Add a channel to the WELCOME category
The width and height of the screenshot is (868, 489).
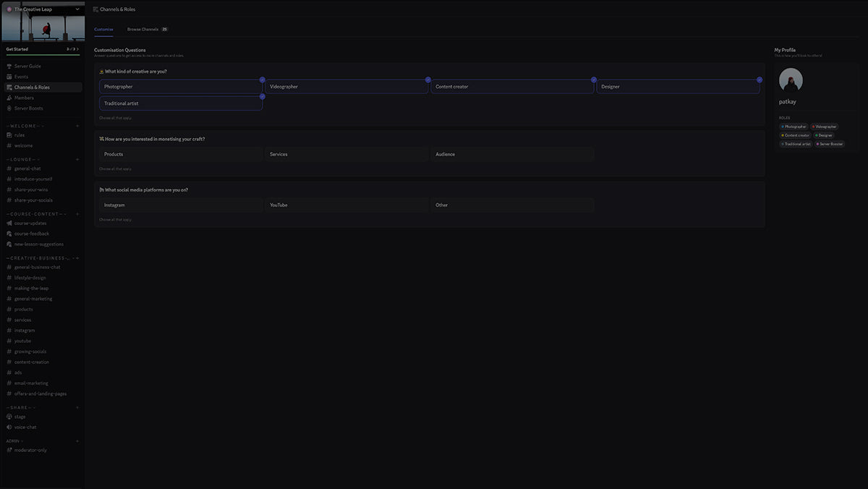76,125
